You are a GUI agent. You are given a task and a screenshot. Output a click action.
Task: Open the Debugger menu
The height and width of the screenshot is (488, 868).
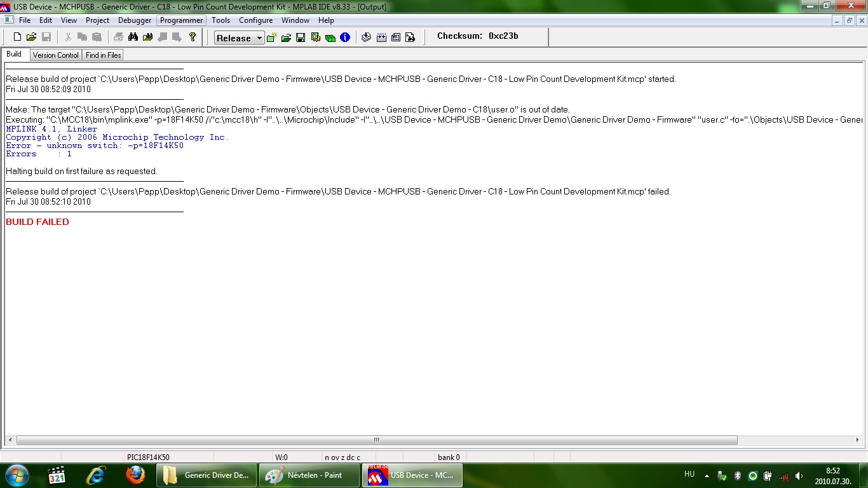coord(135,20)
